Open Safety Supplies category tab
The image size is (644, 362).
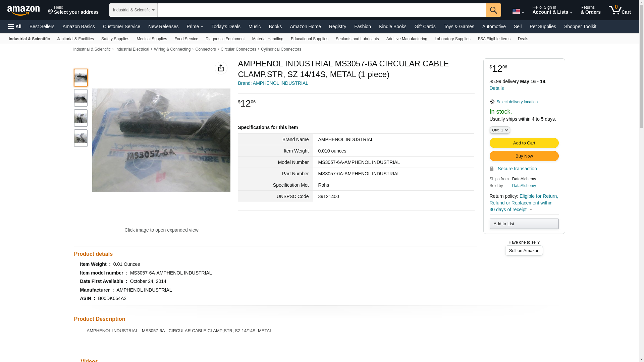[x=115, y=39]
